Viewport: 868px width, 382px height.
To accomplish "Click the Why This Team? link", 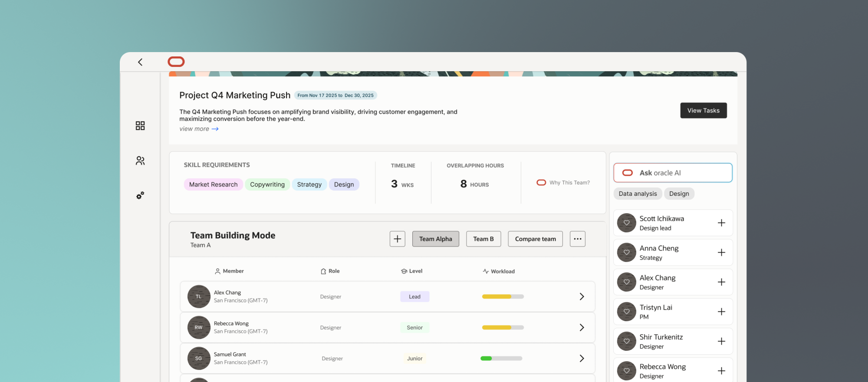I will (569, 183).
